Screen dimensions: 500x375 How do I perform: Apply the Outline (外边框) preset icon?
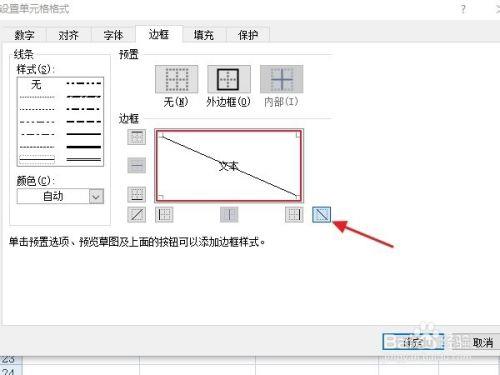pyautogui.click(x=229, y=79)
